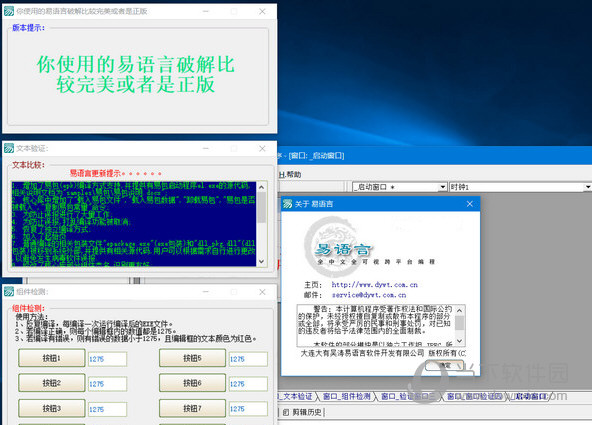Click the red 易语言更新提示 label
Viewport: 592px width, 425px height.
pos(116,174)
